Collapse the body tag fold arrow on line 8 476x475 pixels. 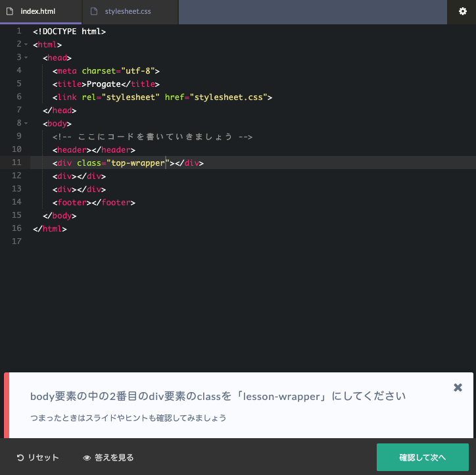pos(26,123)
